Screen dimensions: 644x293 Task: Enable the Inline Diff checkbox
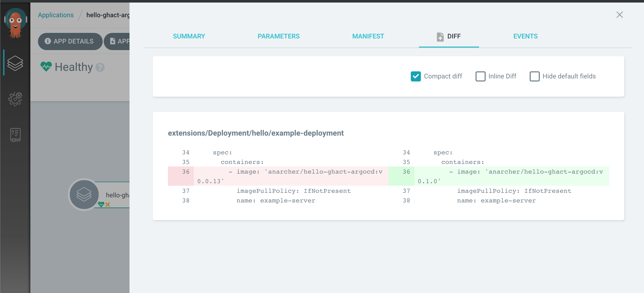pyautogui.click(x=480, y=76)
